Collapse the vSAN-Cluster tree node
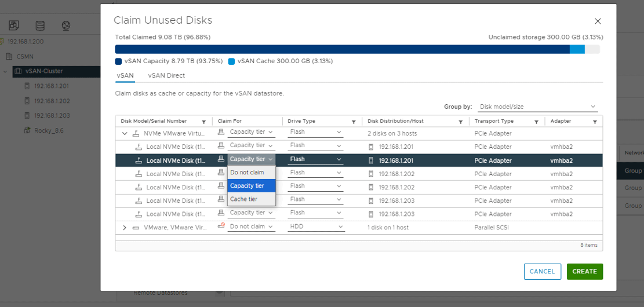This screenshot has height=307, width=644. point(5,71)
